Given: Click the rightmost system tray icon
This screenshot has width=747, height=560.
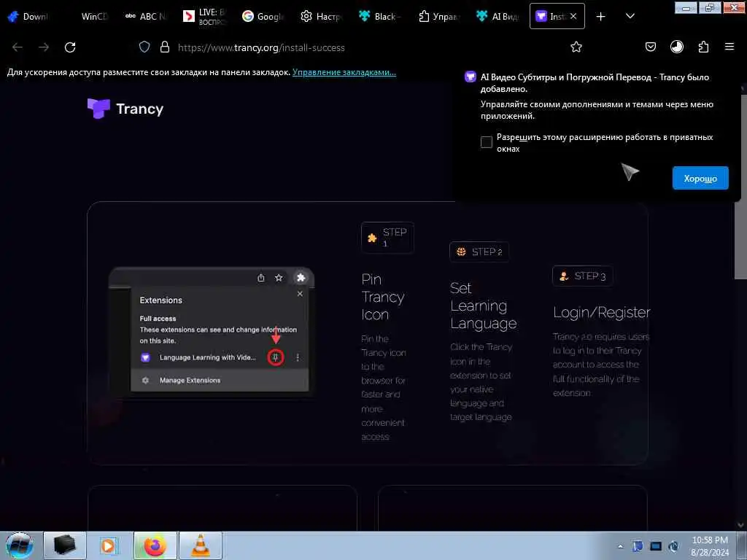Looking at the screenshot, I should (x=673, y=546).
